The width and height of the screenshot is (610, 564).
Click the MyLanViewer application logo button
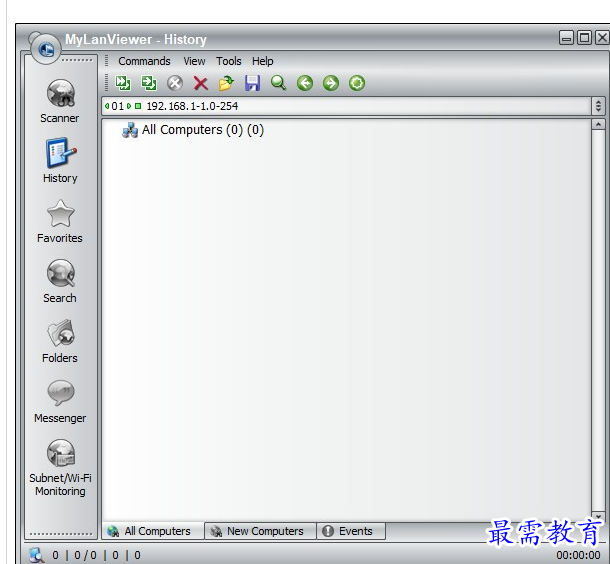pos(46,49)
